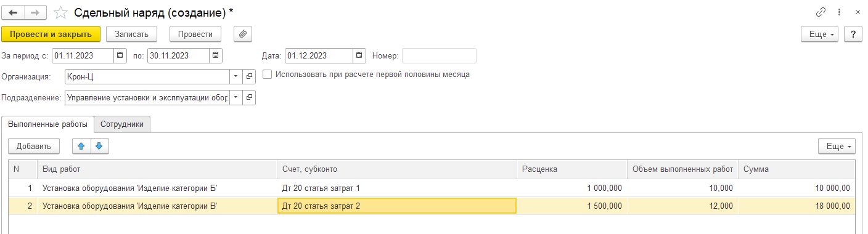Click into the Номер input field
868x234 pixels.
(439, 55)
